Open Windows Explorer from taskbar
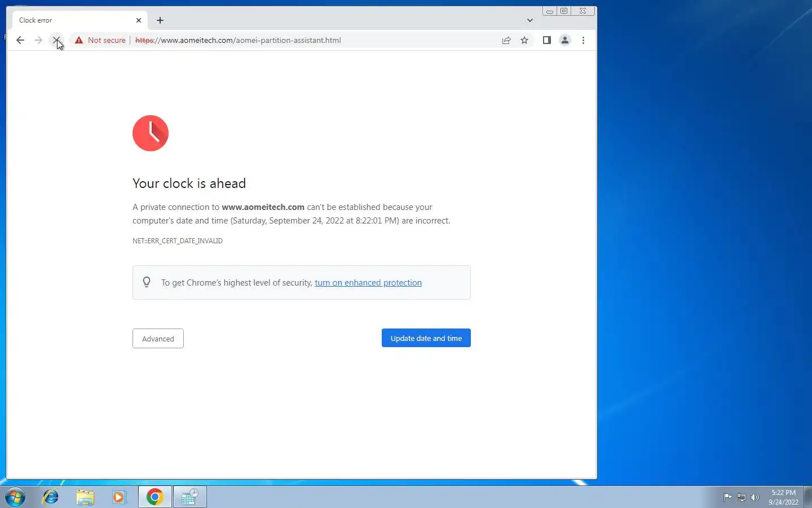Screen dimensions: 812x508 (x=85, y=497)
